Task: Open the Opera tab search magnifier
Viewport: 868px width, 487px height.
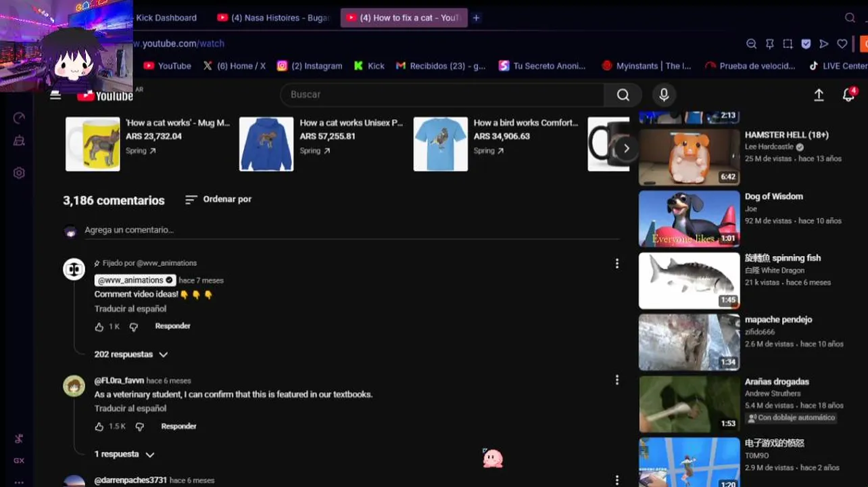Action: pyautogui.click(x=850, y=18)
